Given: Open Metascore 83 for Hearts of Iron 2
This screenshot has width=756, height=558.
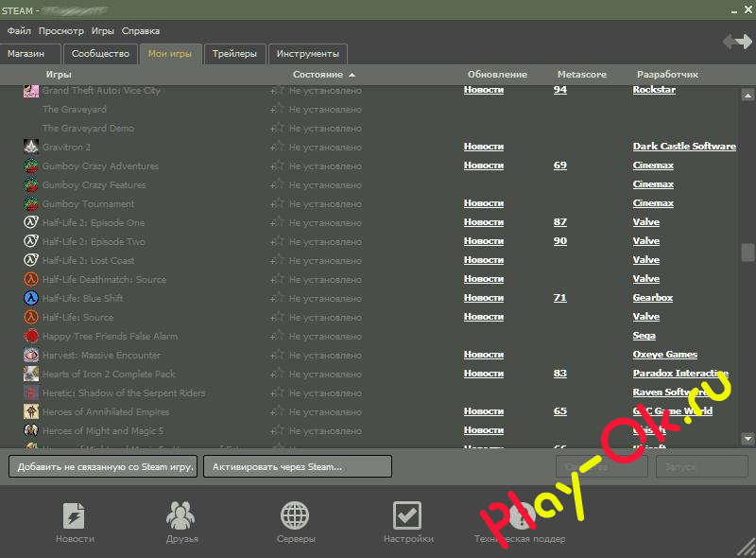Looking at the screenshot, I should point(560,374).
